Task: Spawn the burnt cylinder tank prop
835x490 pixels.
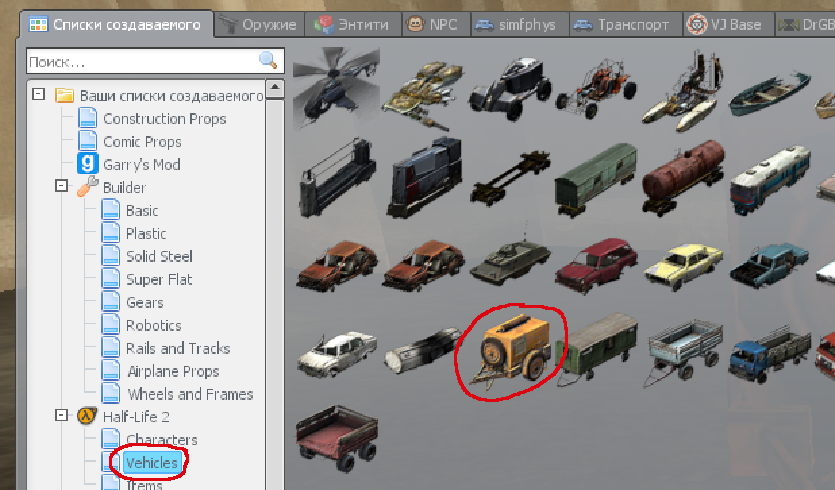Action: [423, 350]
